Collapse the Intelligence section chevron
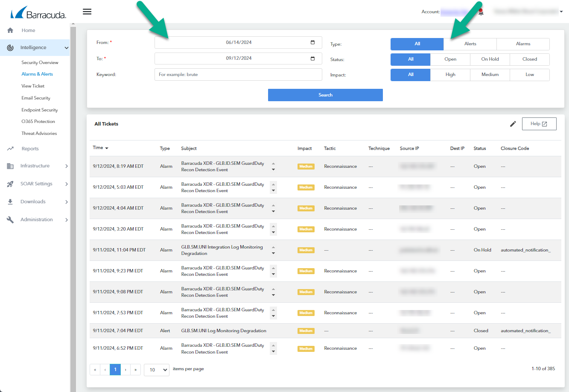This screenshot has width=569, height=392. coord(66,48)
